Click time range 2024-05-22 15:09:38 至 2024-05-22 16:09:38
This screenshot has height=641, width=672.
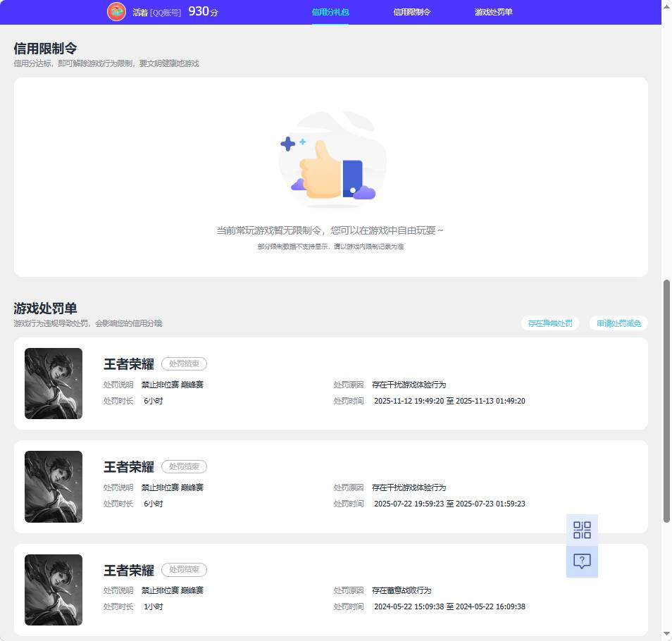[449, 606]
